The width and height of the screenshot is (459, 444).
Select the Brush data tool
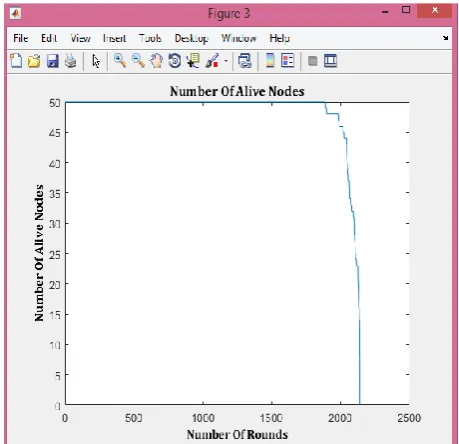[x=212, y=61]
